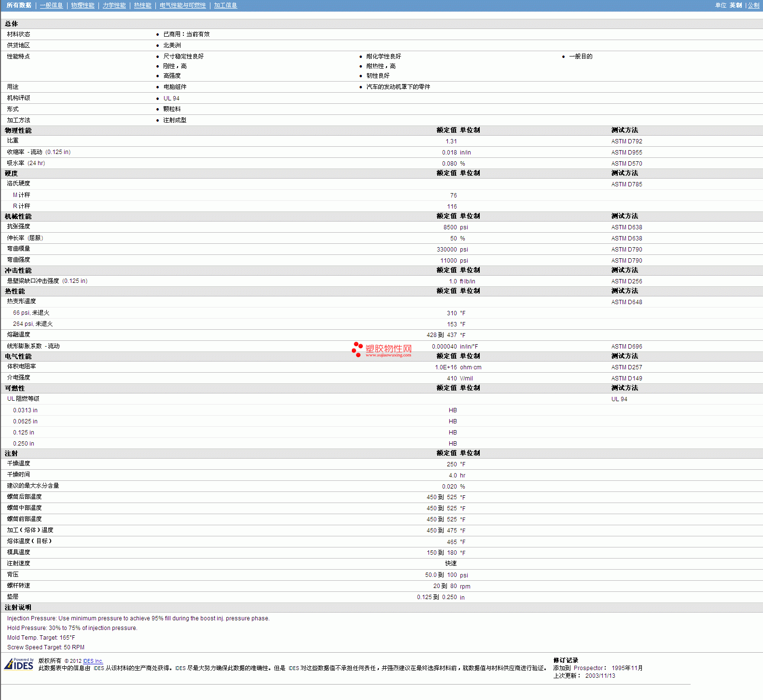763x700 pixels.
Task: Select the 熔融温度 row label
Action: pos(18,335)
